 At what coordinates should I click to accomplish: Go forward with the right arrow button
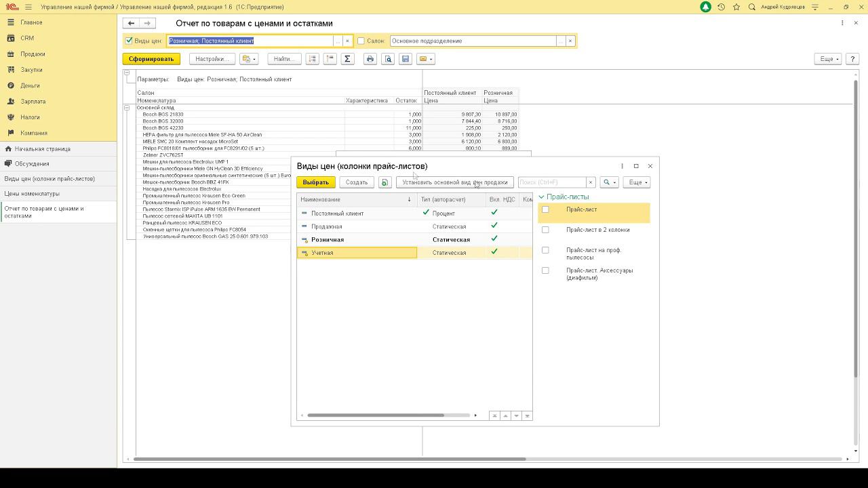pos(147,23)
